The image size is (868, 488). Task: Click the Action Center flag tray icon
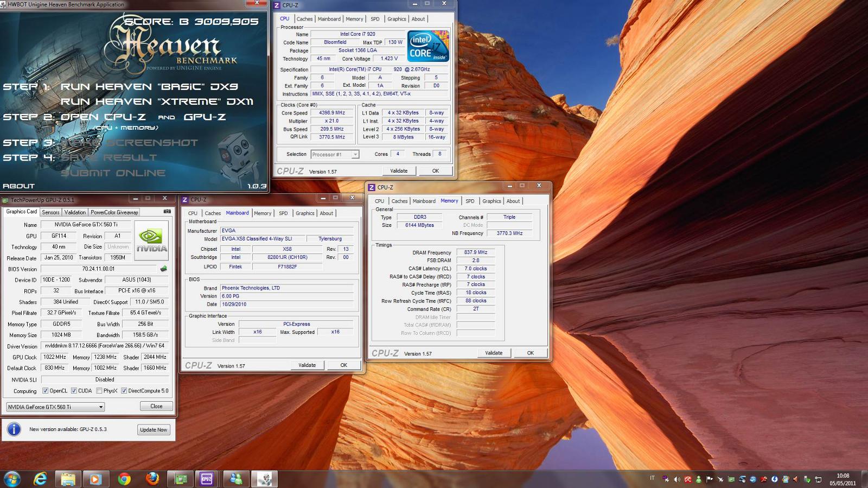[x=709, y=479]
